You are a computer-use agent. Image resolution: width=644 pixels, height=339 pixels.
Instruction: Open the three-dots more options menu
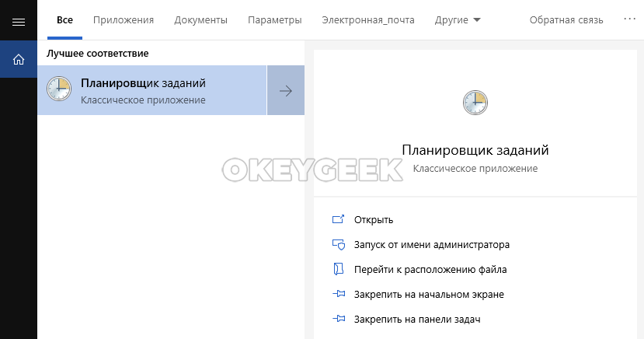pos(629,19)
